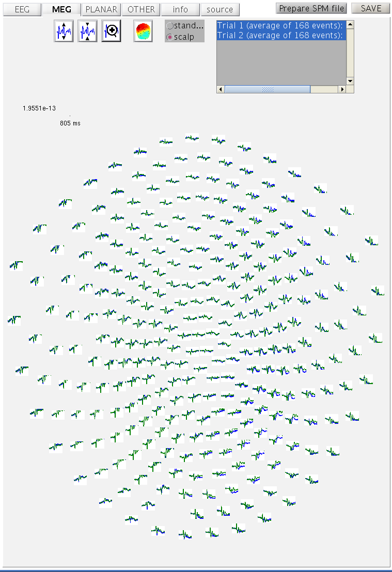Select the zoom-in channel magnifier tool

[x=111, y=31]
